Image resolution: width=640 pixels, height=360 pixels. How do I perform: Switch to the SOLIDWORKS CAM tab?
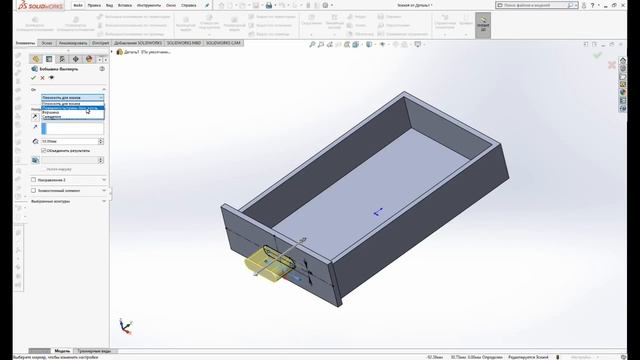coord(223,43)
